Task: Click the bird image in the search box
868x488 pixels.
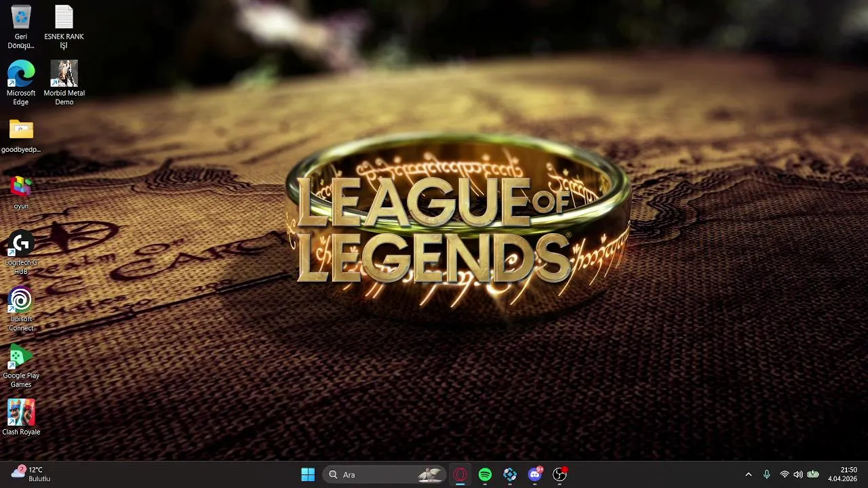Action: pyautogui.click(x=431, y=474)
